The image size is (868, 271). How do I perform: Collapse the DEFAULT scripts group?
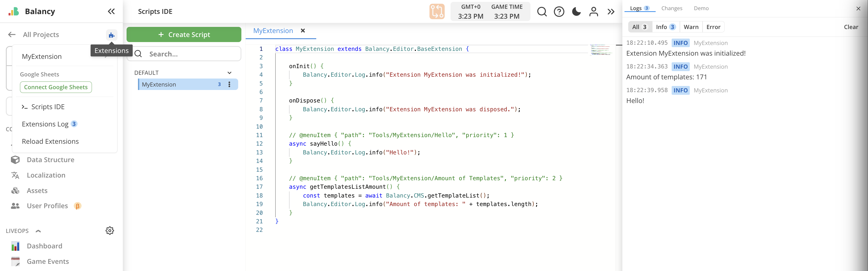pyautogui.click(x=229, y=73)
